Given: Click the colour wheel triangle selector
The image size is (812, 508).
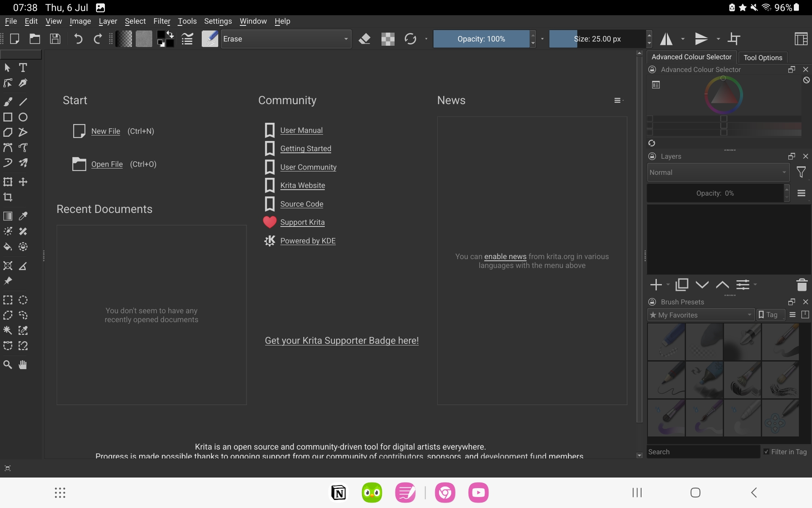Looking at the screenshot, I should [x=724, y=95].
